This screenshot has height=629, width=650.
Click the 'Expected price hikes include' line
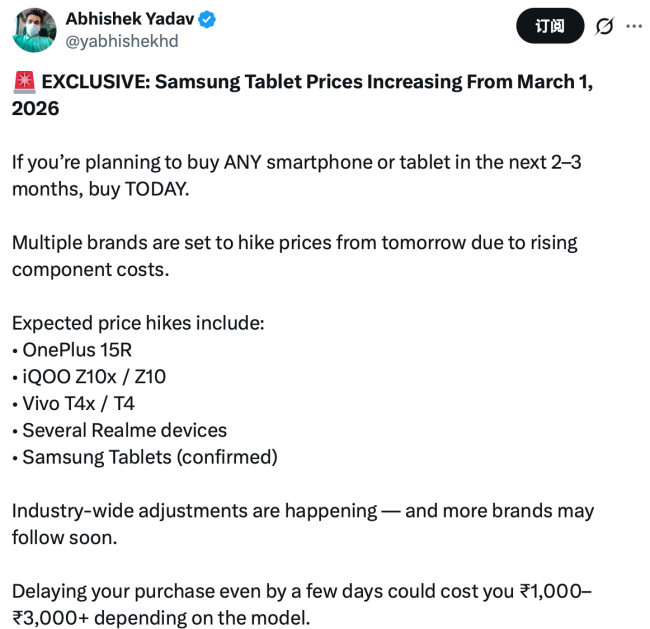[138, 323]
